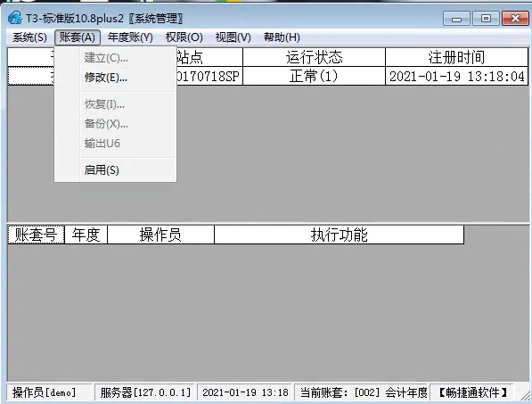Click the 正常(1) status cell

coord(315,76)
